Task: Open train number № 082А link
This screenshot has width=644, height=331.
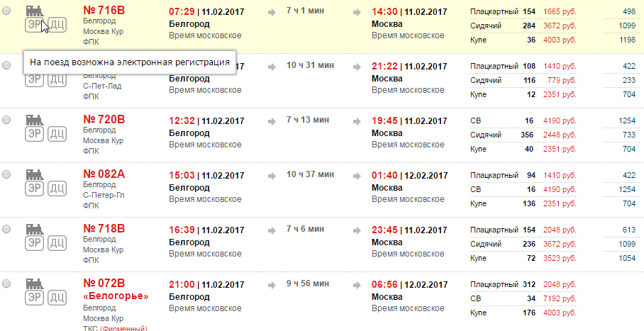Action: tap(104, 174)
